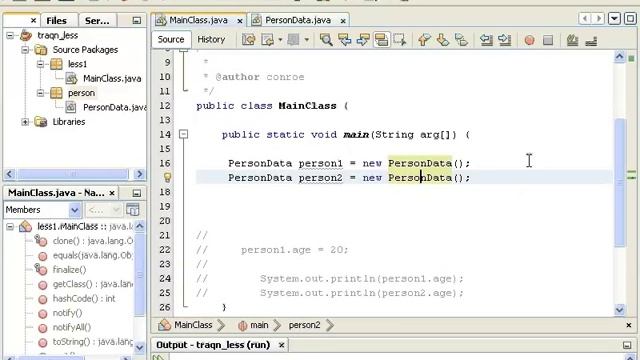
Task: Click the Back navigation editor toolbar icon
Action: [x=267, y=40]
